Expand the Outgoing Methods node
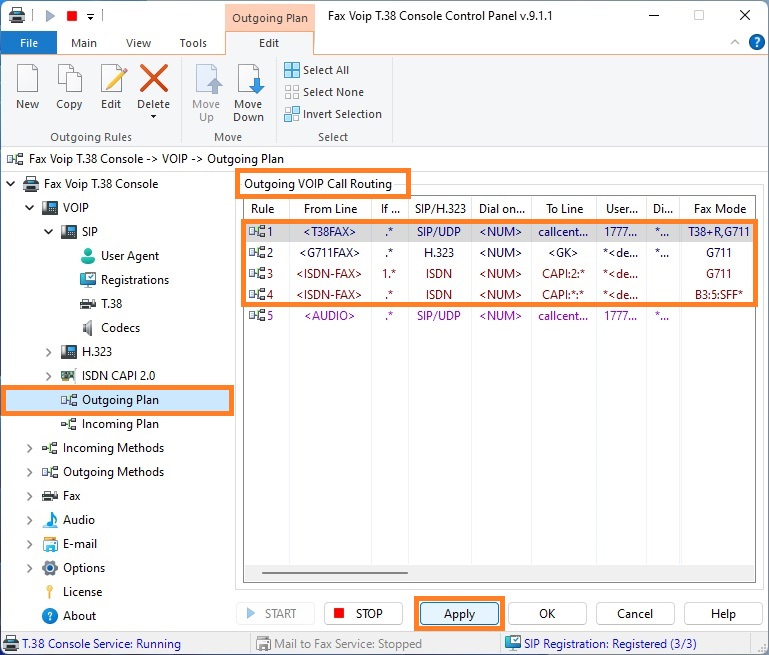 29,472
